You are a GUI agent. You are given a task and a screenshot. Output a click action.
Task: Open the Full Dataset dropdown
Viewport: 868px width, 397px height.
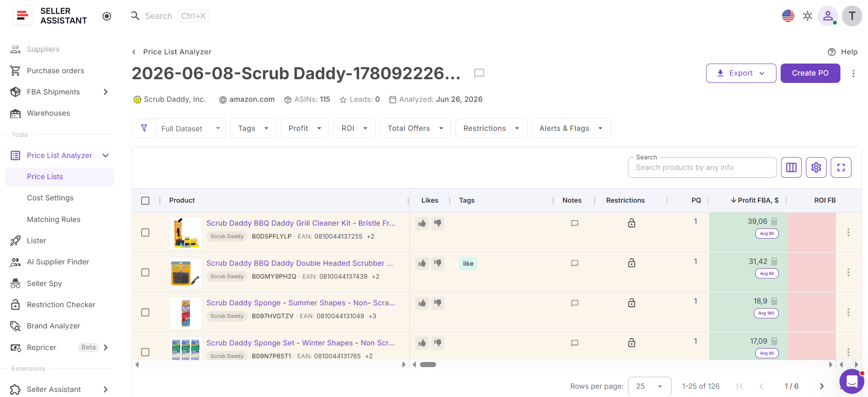pos(190,128)
